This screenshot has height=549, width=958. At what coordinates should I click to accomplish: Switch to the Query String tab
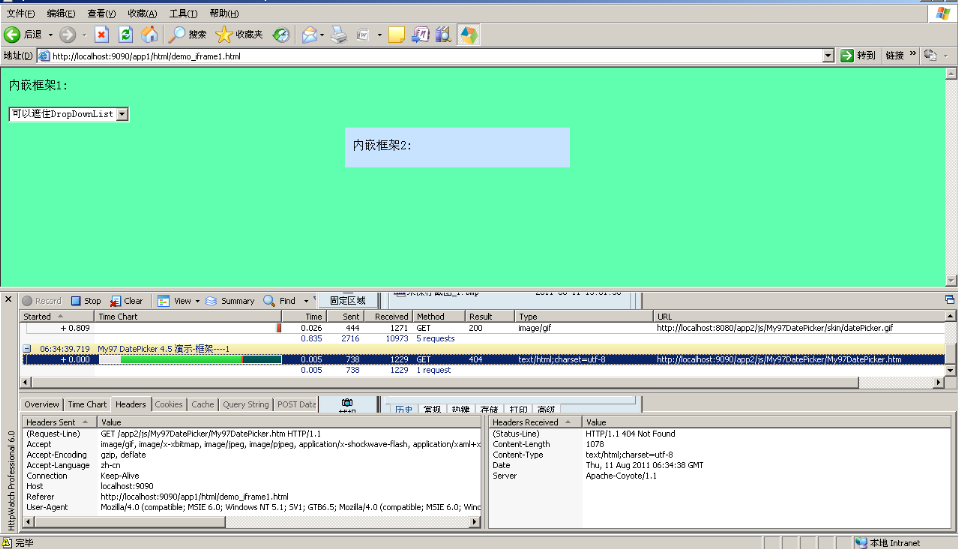click(x=246, y=405)
